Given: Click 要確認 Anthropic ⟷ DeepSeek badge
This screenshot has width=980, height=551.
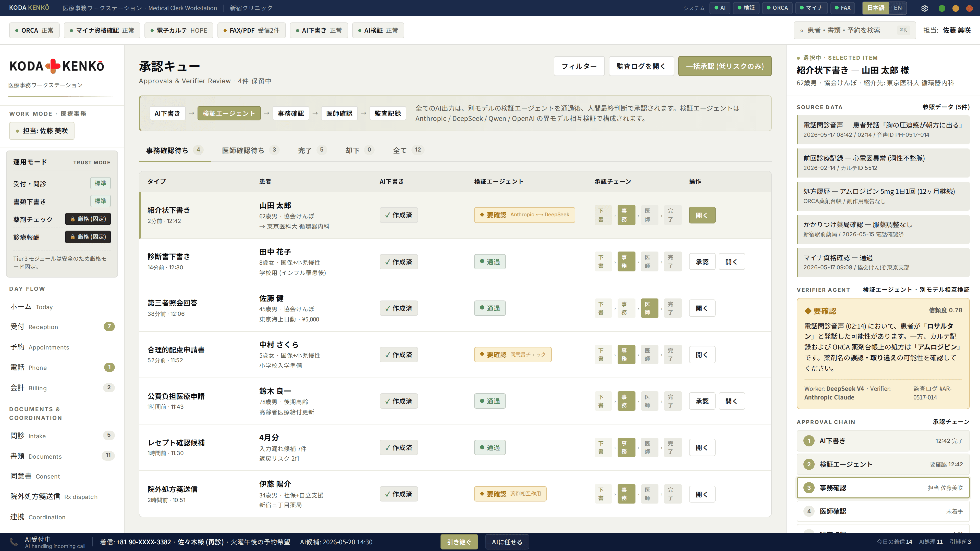Looking at the screenshot, I should (524, 215).
